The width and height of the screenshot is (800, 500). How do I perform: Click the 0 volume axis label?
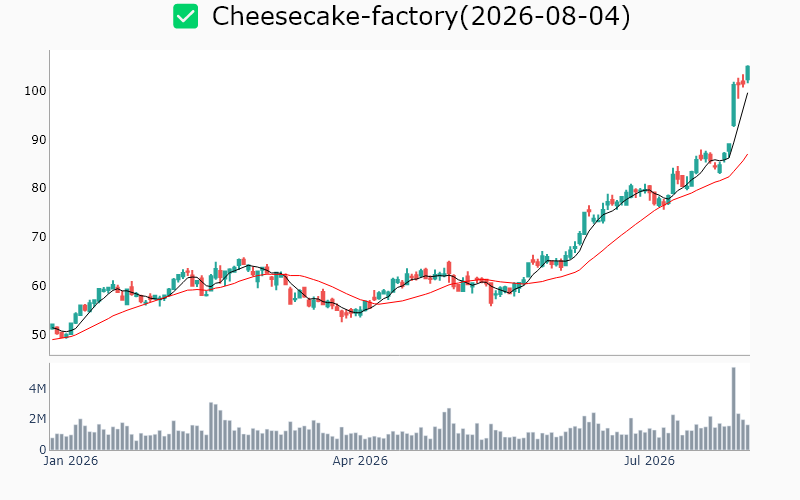[43, 450]
